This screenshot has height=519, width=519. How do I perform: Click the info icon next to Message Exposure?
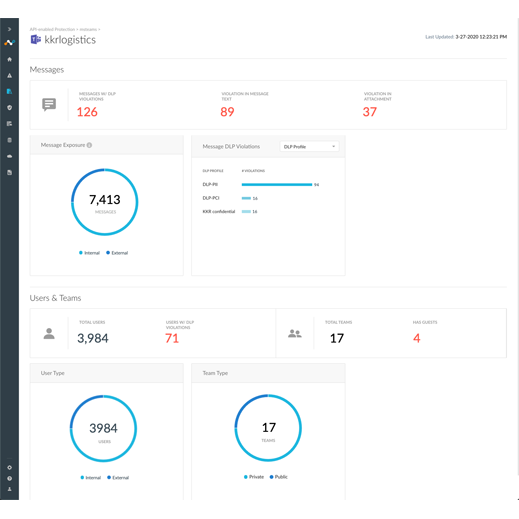coord(89,145)
